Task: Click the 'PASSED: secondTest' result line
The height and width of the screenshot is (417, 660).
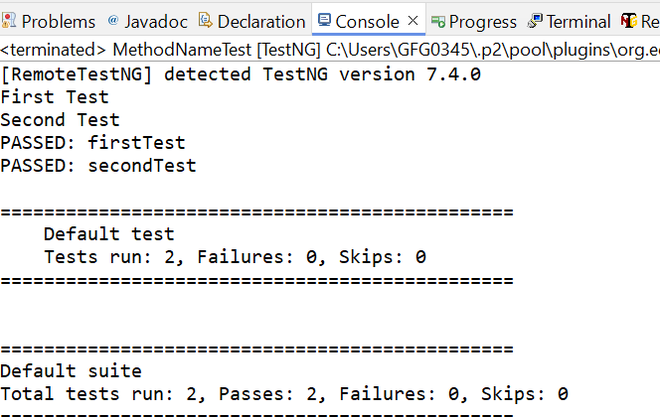Action: tap(98, 166)
